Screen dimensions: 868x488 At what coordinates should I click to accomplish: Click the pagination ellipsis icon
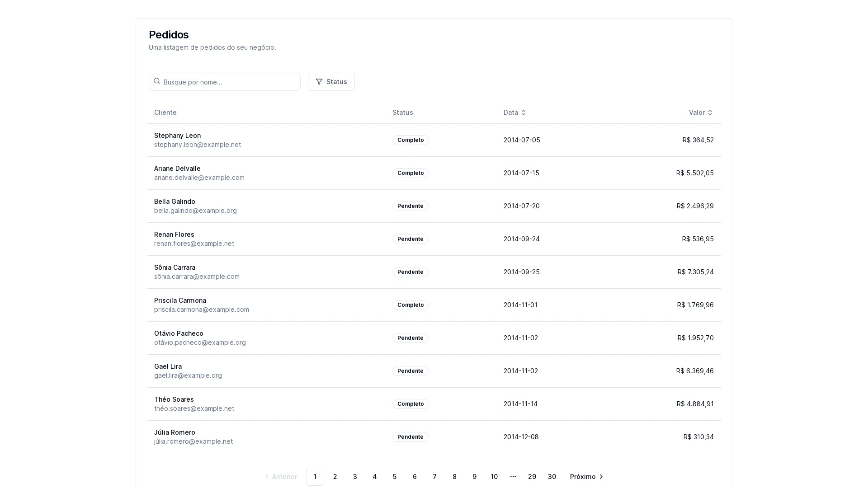click(x=513, y=476)
